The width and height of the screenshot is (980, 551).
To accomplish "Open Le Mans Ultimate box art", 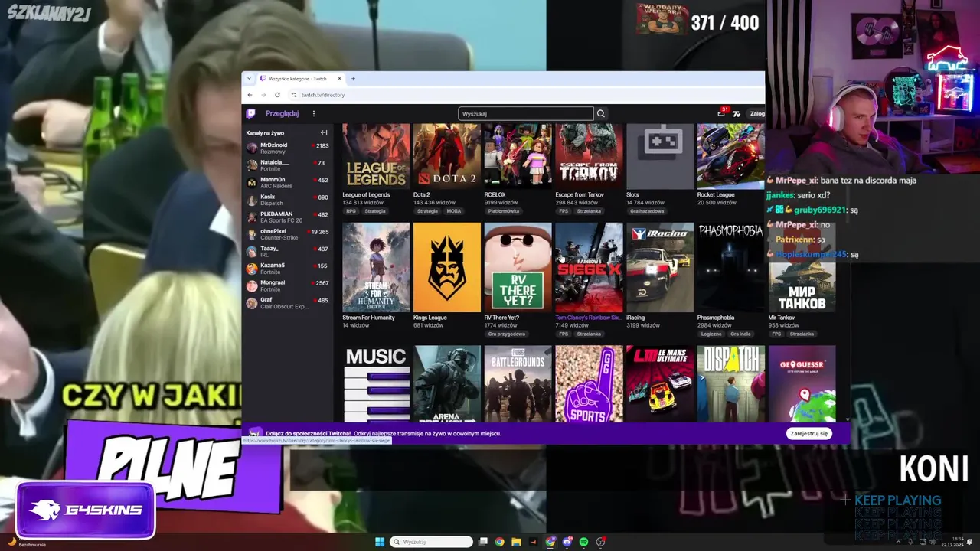I will [660, 383].
